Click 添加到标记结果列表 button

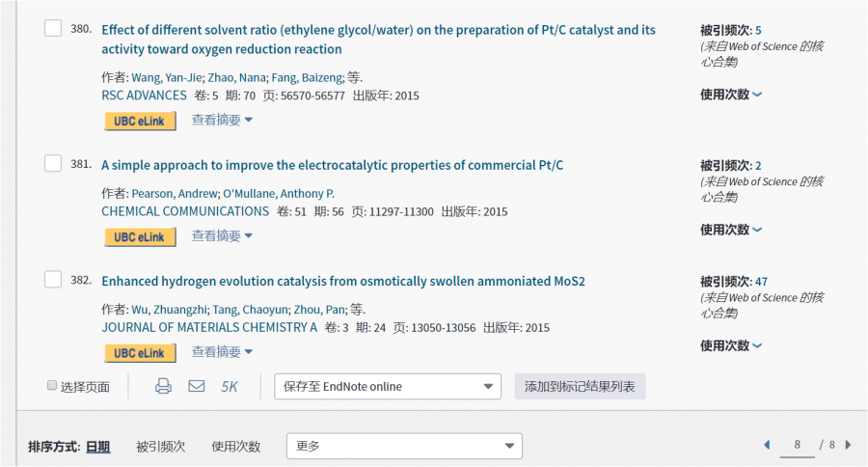[580, 386]
